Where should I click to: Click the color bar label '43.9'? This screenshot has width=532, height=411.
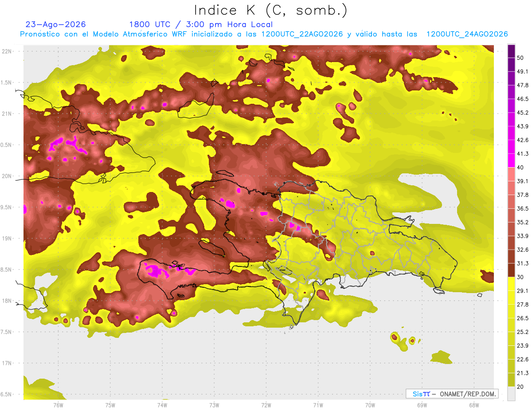[522, 126]
